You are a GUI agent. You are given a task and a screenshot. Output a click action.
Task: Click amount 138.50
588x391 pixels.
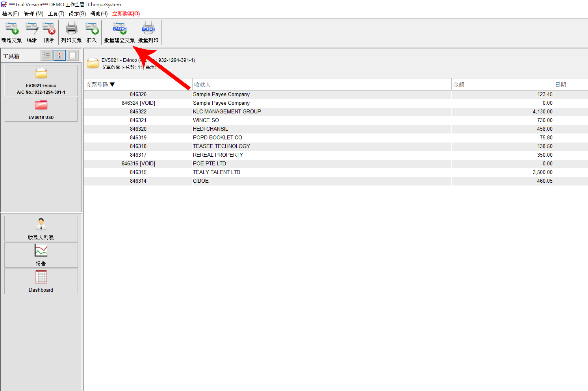[x=545, y=146]
